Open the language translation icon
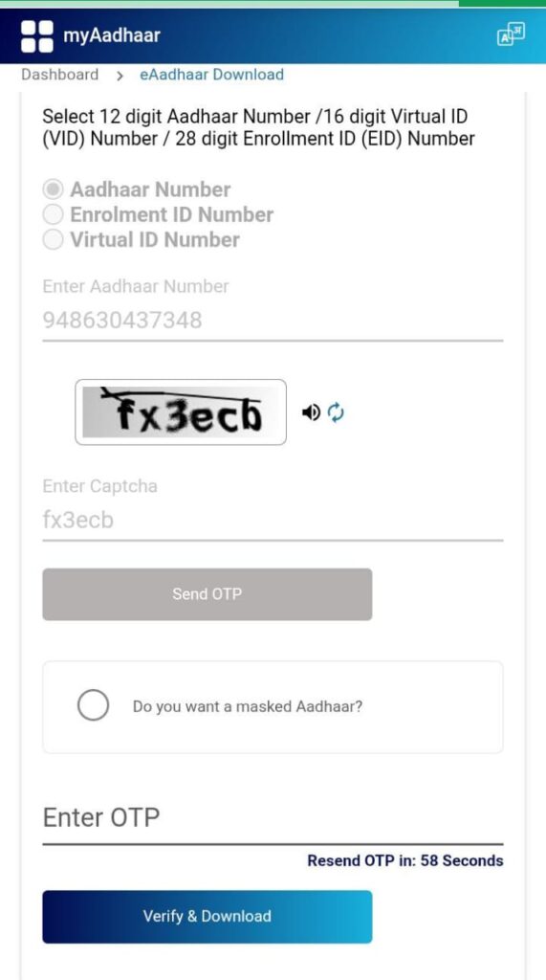546x980 pixels. (x=511, y=34)
